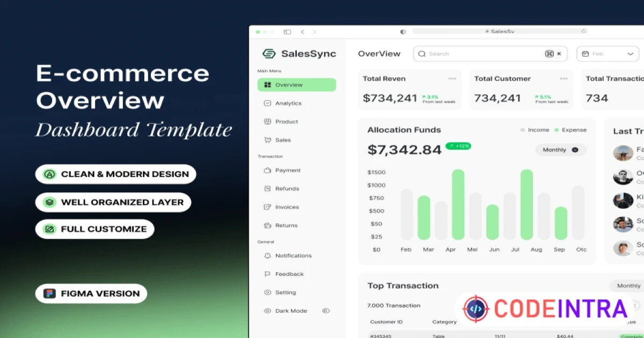
Task: Click the Returns icon in sidebar
Action: coord(267,225)
